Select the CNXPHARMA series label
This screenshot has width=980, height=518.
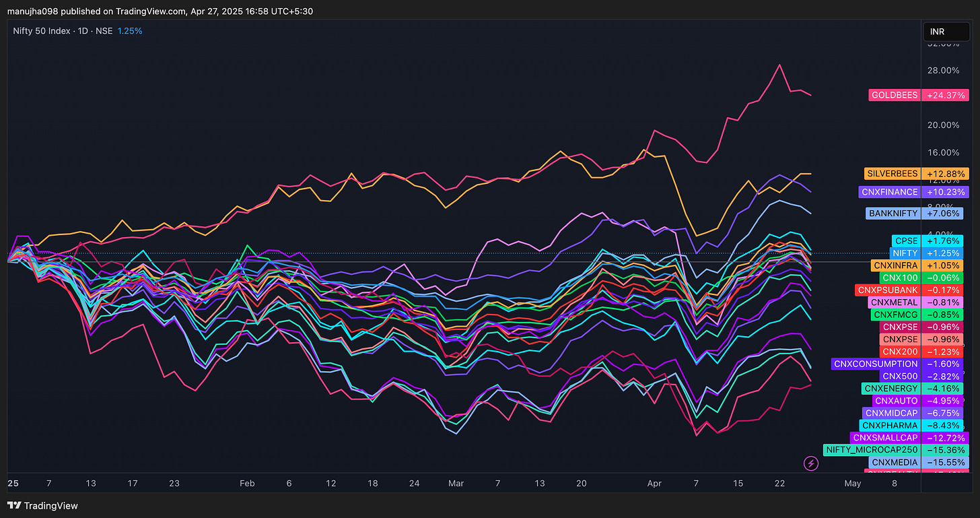pos(890,426)
